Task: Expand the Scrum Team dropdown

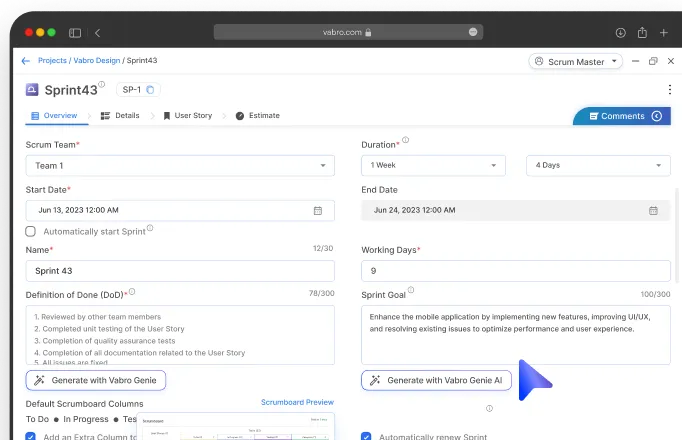Action: 180,166
